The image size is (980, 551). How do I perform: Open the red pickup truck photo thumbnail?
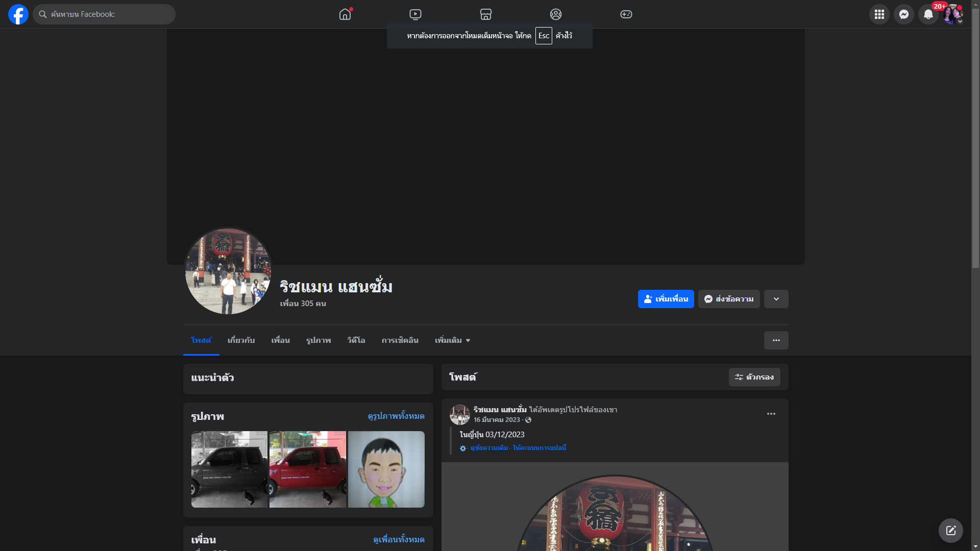(308, 469)
